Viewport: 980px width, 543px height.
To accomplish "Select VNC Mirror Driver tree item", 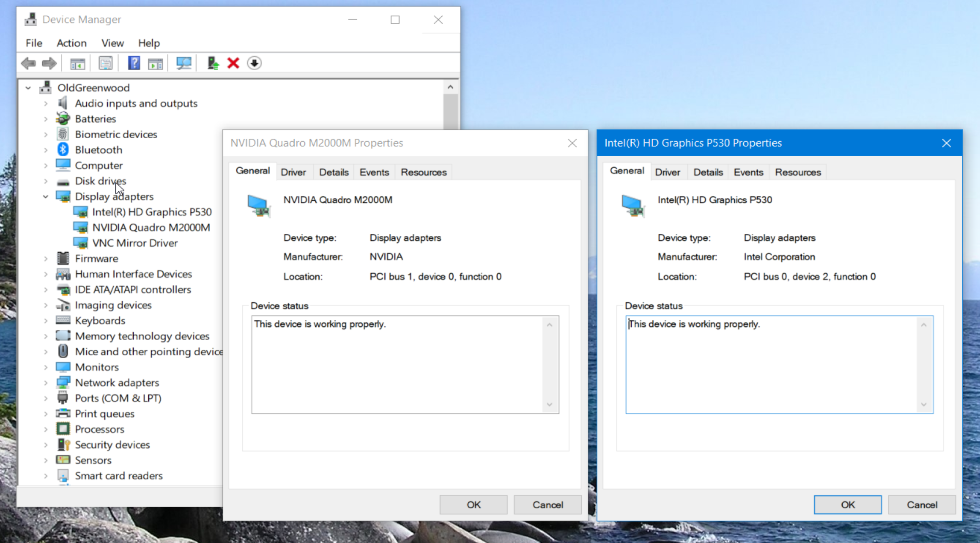I will pyautogui.click(x=135, y=243).
